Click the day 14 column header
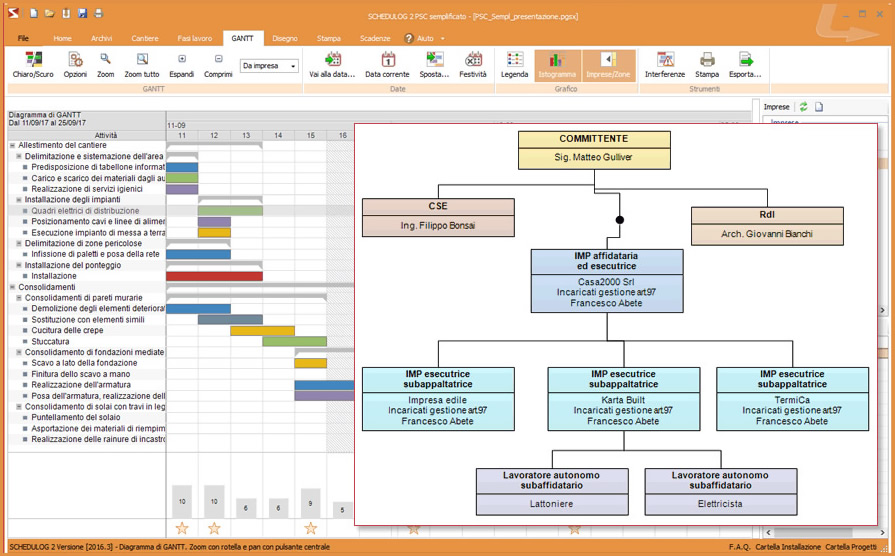The width and height of the screenshot is (895, 556). point(278,135)
